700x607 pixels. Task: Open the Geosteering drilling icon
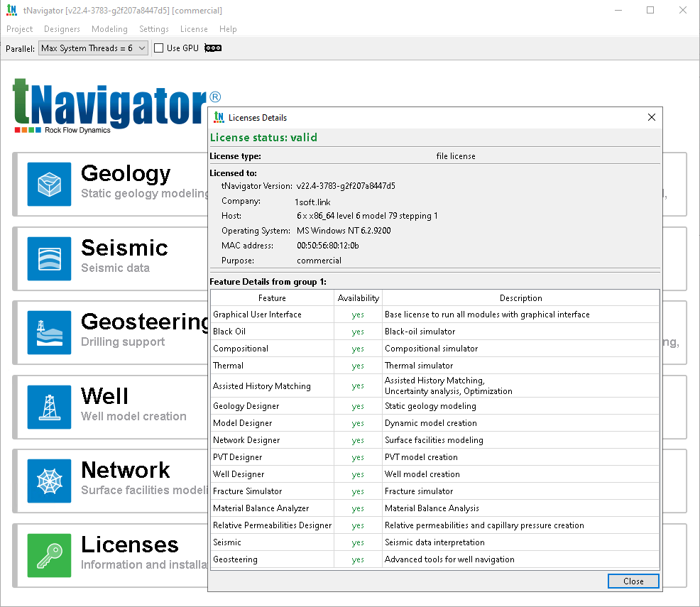[49, 332]
